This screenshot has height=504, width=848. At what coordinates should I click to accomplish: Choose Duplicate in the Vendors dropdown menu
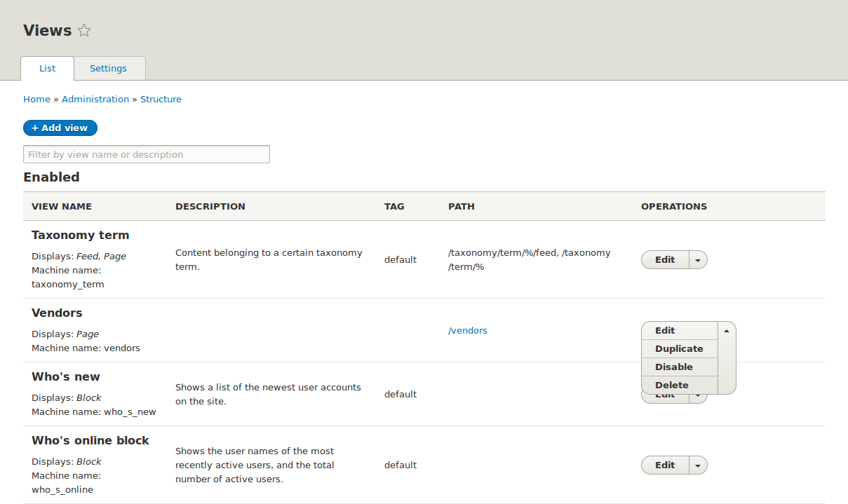tap(679, 348)
